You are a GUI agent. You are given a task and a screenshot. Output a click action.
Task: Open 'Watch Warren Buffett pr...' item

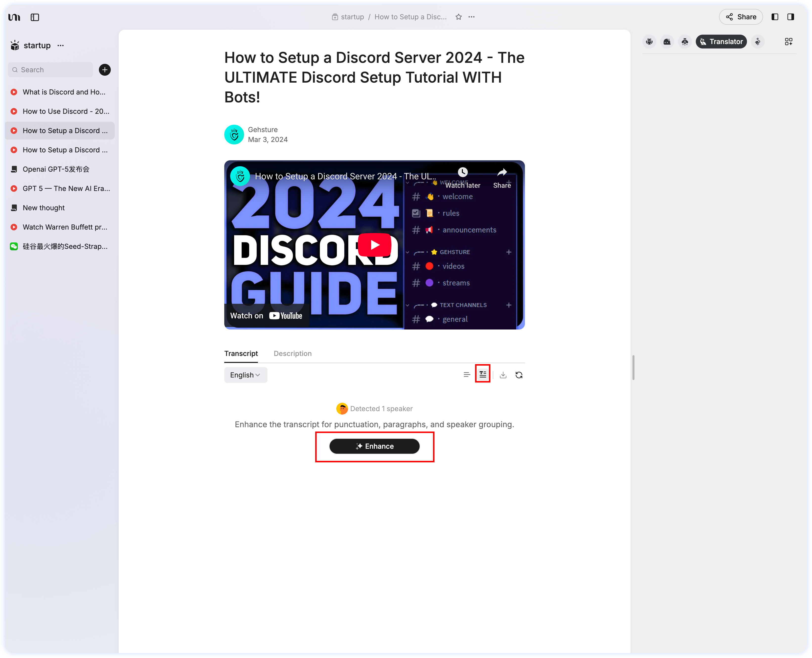(x=60, y=227)
